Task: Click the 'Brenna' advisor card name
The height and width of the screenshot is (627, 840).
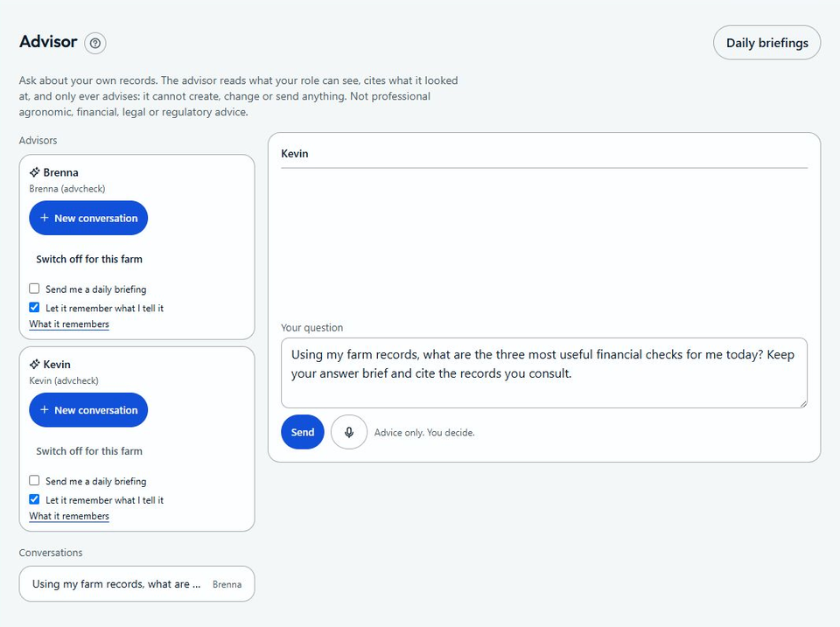Action: [x=60, y=172]
